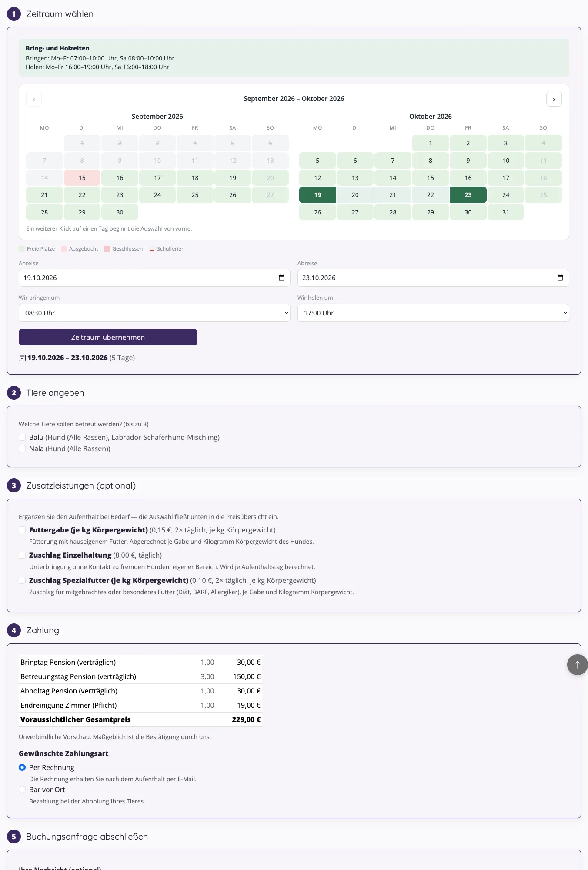
Task: Open the Wir bringen um time dropdown
Action: [x=154, y=313]
